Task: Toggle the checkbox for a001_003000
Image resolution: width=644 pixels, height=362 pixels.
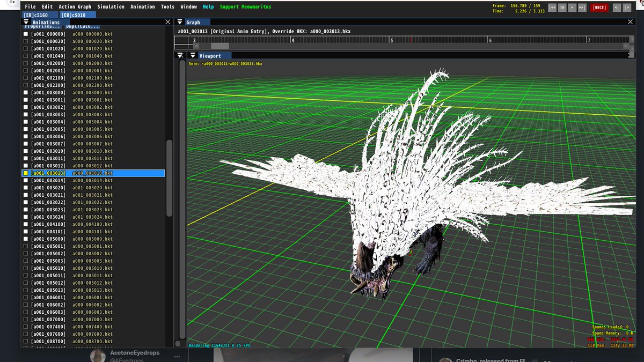Action: tap(26, 93)
